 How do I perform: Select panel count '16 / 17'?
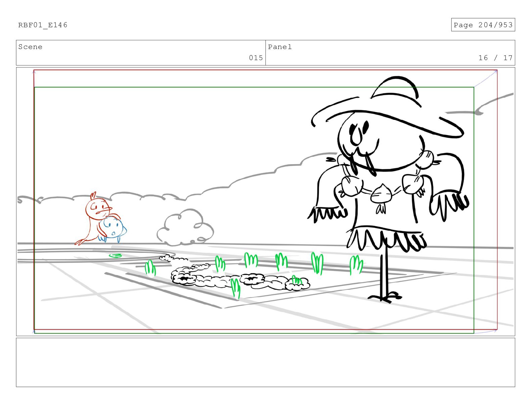(x=495, y=58)
